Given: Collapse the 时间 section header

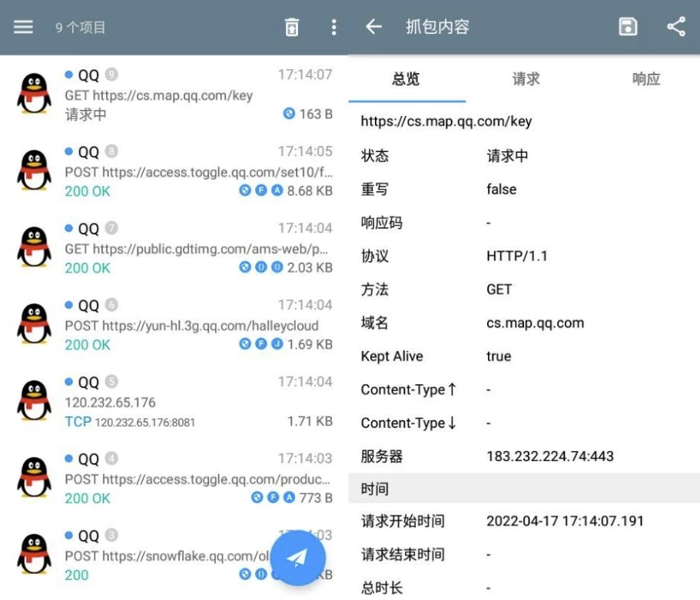Looking at the screenshot, I should click(524, 489).
